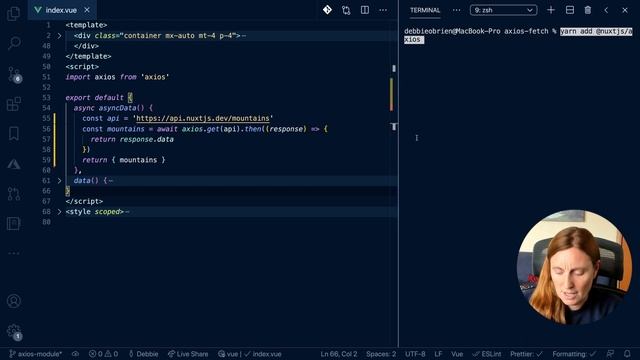Split the editor to the right
The height and width of the screenshot is (360, 640).
[365, 10]
